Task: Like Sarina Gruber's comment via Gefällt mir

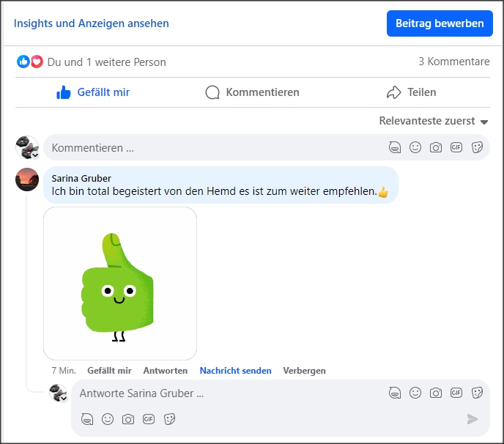Action: [109, 371]
